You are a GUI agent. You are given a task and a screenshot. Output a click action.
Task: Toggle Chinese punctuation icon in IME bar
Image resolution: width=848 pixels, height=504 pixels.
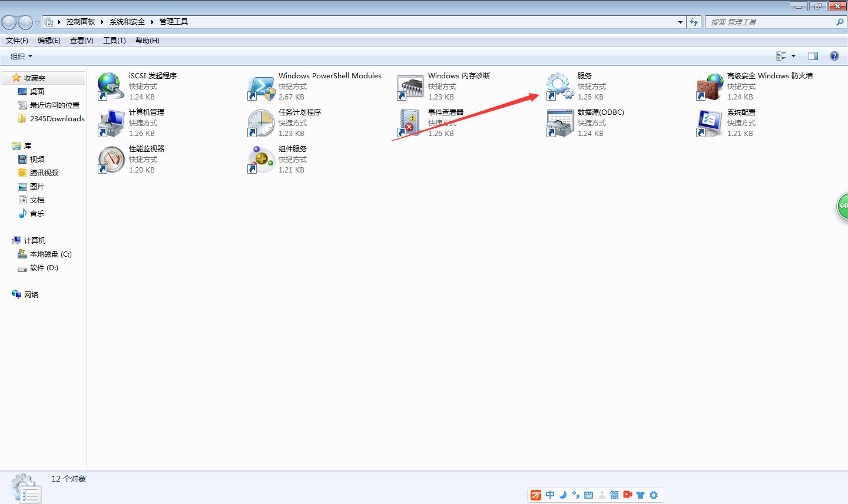575,495
